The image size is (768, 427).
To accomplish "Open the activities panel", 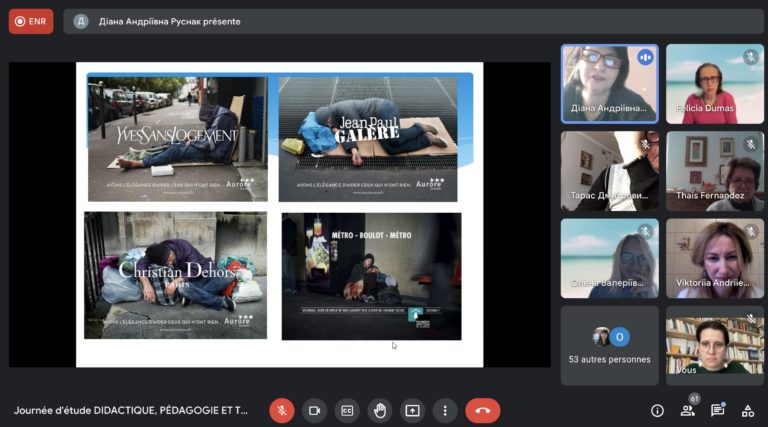I will coord(748,411).
